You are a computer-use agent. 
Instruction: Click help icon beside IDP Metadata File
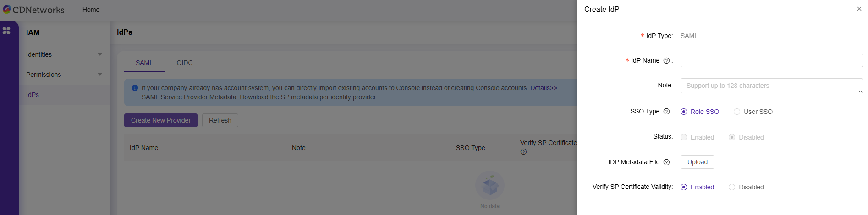click(x=666, y=162)
